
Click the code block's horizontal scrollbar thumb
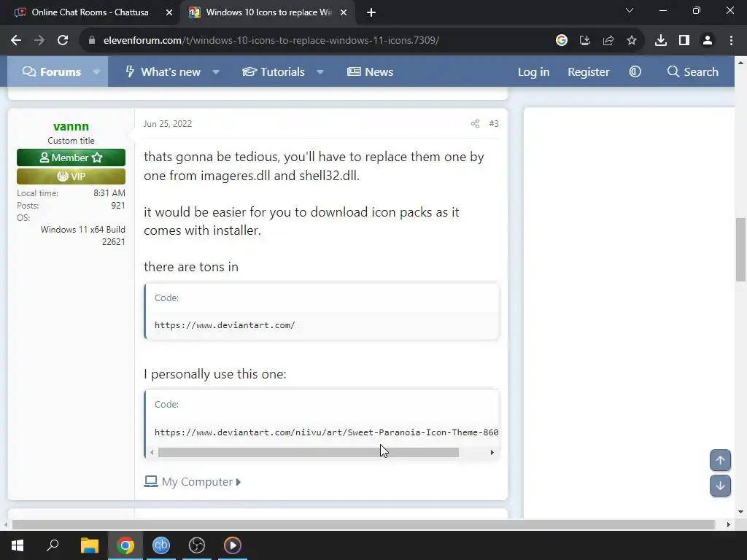click(x=309, y=452)
